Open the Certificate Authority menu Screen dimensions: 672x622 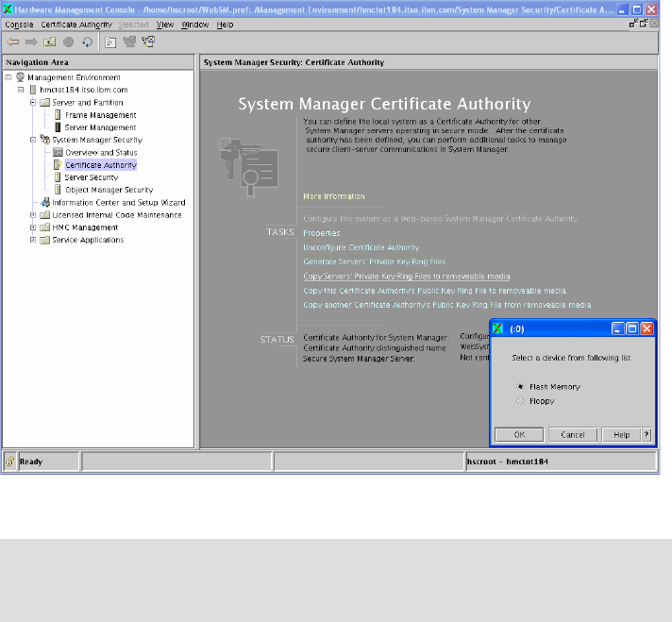[76, 24]
